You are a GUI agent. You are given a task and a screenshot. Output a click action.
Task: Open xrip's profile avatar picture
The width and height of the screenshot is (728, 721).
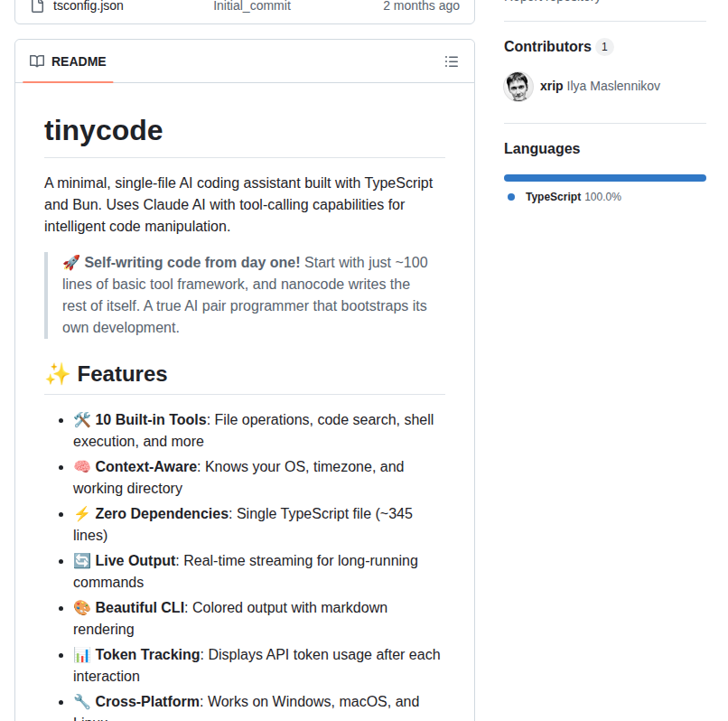coord(518,87)
